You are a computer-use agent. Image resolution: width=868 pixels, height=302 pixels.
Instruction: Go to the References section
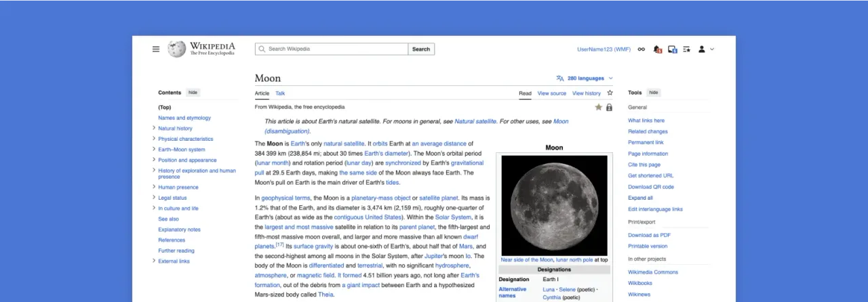click(x=172, y=240)
